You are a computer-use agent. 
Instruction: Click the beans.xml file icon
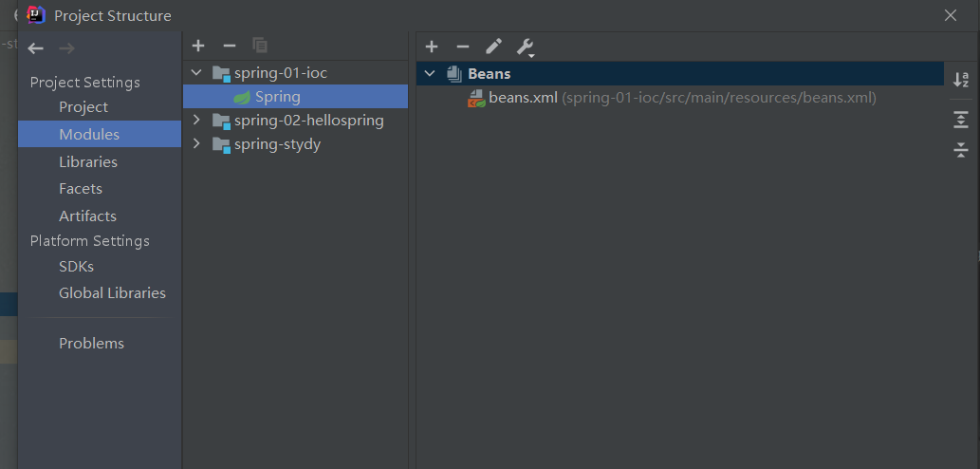(477, 98)
